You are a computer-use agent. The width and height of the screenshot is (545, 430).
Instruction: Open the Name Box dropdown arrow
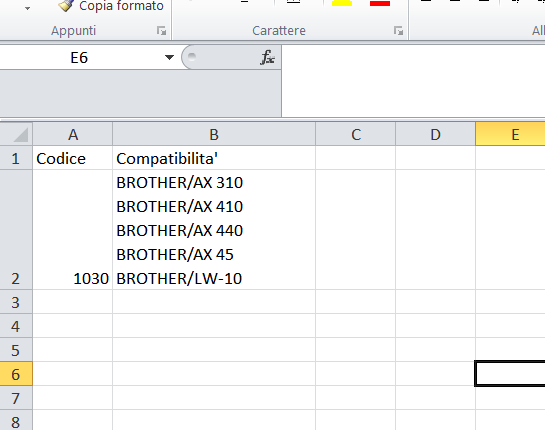pos(169,57)
